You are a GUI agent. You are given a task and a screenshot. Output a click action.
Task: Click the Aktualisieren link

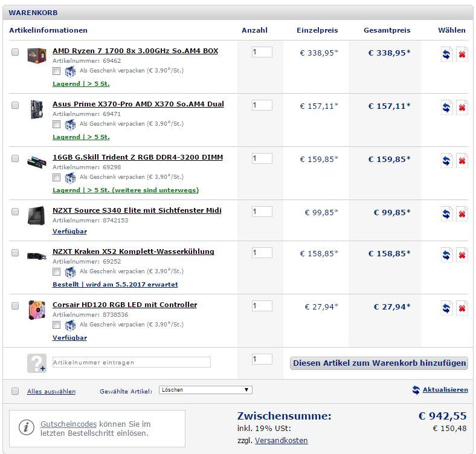pos(445,390)
